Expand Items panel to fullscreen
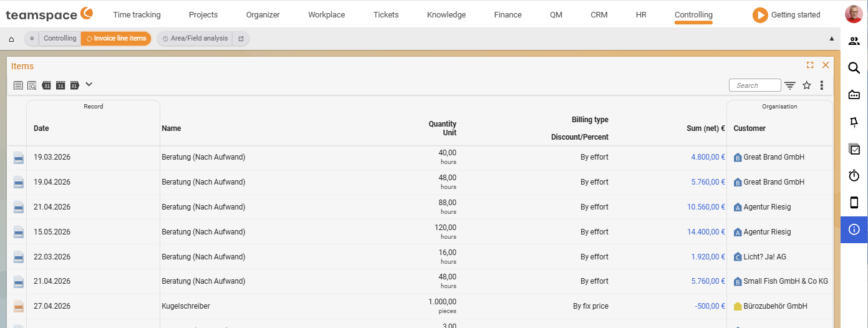The width and height of the screenshot is (868, 328). tap(810, 65)
